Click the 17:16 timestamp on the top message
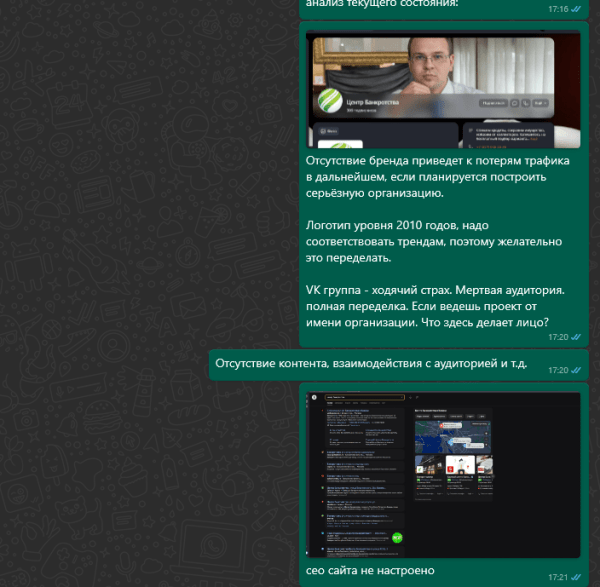600x587 pixels. click(558, 9)
